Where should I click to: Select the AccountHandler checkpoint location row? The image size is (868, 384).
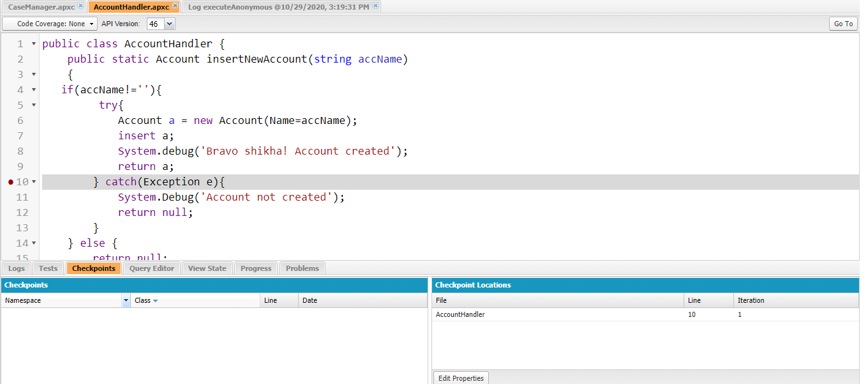(460, 314)
